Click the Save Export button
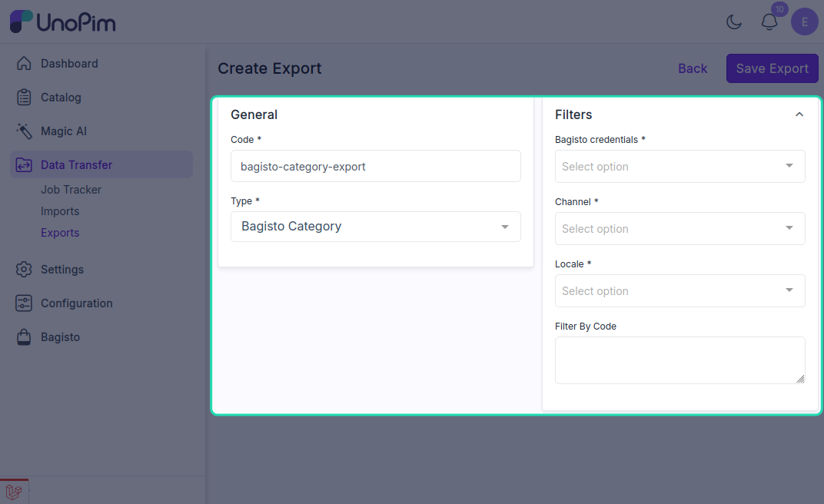Image resolution: width=824 pixels, height=504 pixels. 772,68
